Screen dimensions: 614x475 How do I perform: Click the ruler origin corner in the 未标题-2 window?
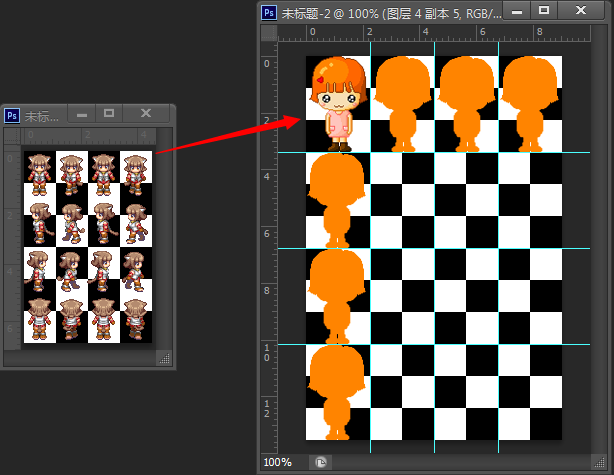click(x=269, y=33)
